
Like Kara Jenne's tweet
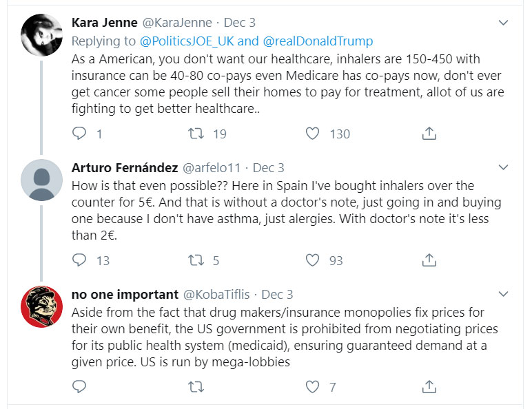[313, 134]
